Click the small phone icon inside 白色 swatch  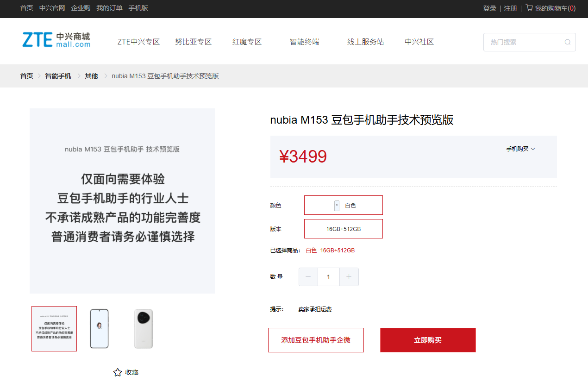point(336,205)
